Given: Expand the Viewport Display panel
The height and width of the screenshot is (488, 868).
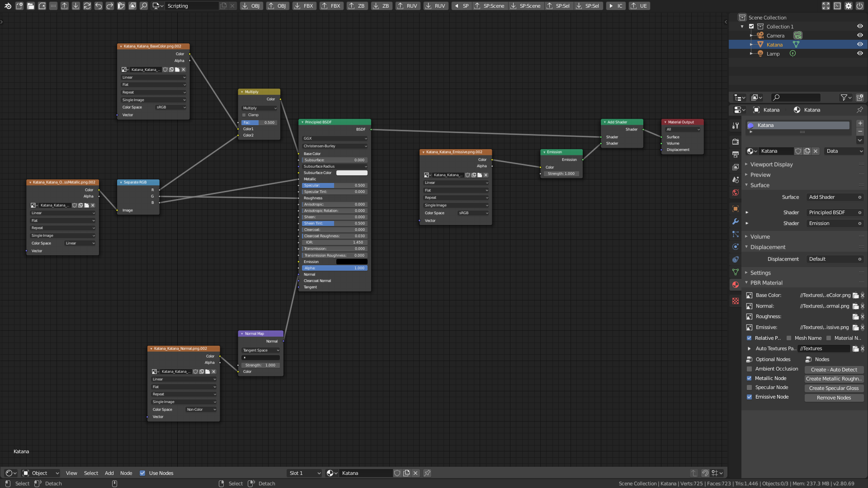Looking at the screenshot, I should [x=771, y=164].
